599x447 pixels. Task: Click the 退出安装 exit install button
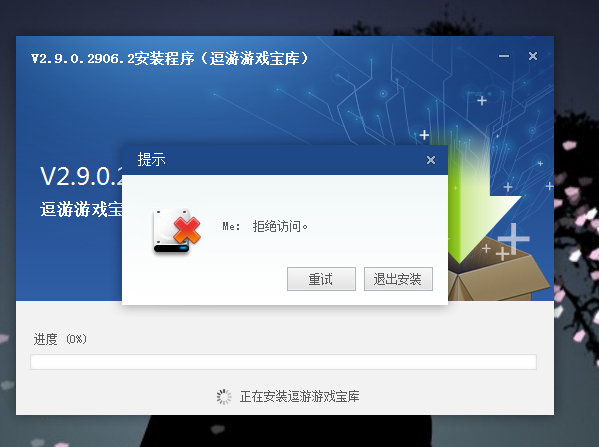(x=398, y=279)
